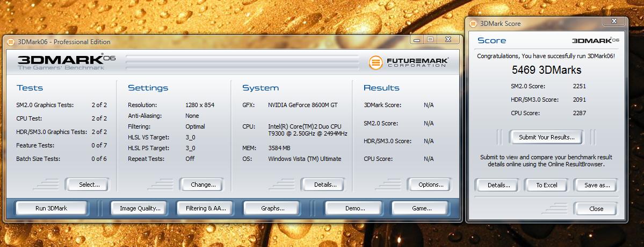Launch the Demo mode

[354, 208]
